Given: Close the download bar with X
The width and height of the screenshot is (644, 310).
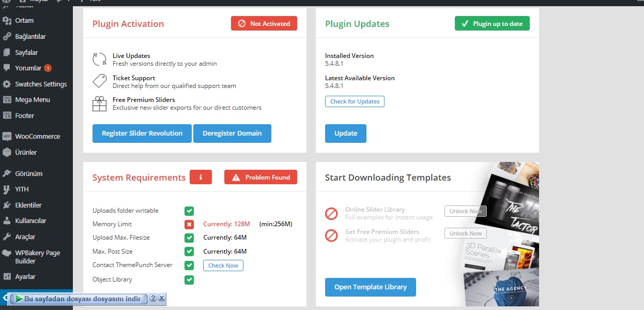Looking at the screenshot, I should tap(161, 298).
